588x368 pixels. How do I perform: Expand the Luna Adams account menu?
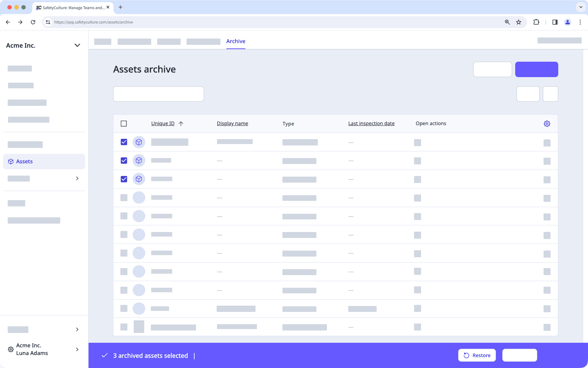[77, 349]
